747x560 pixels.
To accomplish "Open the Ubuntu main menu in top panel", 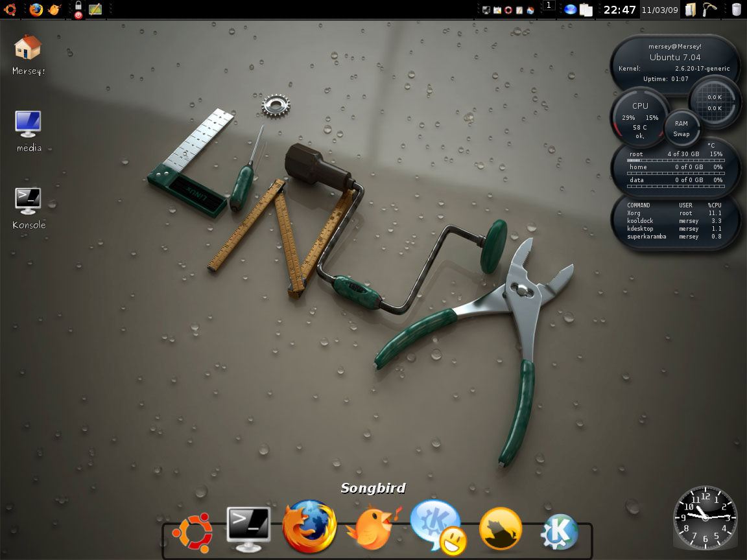I will (10, 9).
